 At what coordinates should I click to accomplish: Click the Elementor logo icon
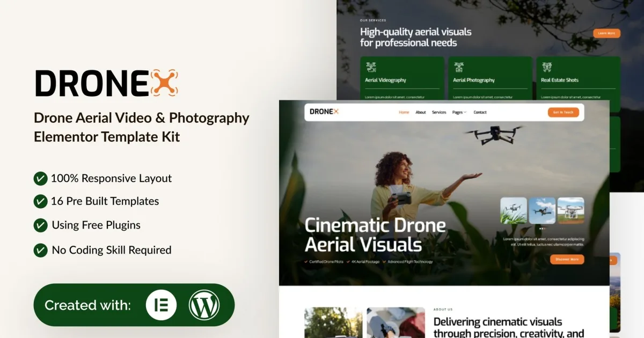coord(161,305)
